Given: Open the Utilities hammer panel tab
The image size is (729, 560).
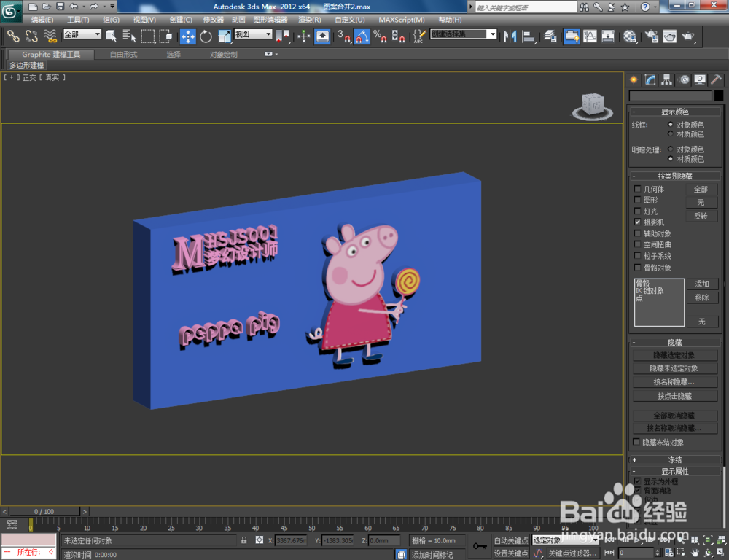Looking at the screenshot, I should point(716,79).
